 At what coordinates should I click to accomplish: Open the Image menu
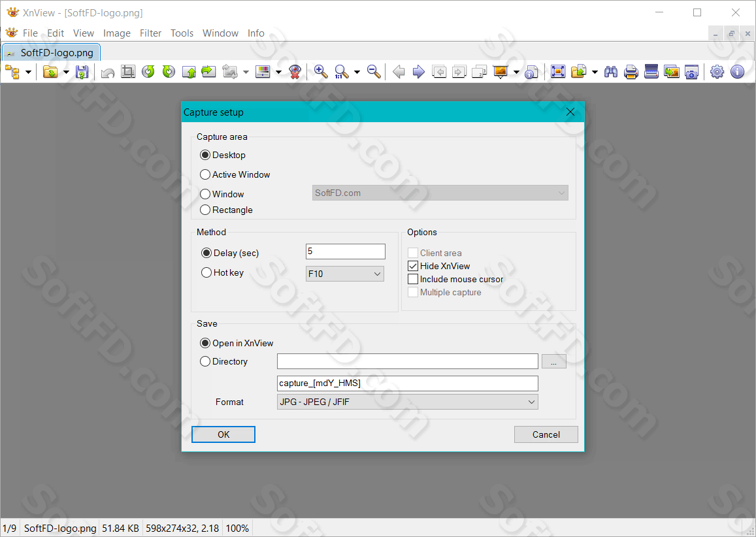(x=117, y=33)
